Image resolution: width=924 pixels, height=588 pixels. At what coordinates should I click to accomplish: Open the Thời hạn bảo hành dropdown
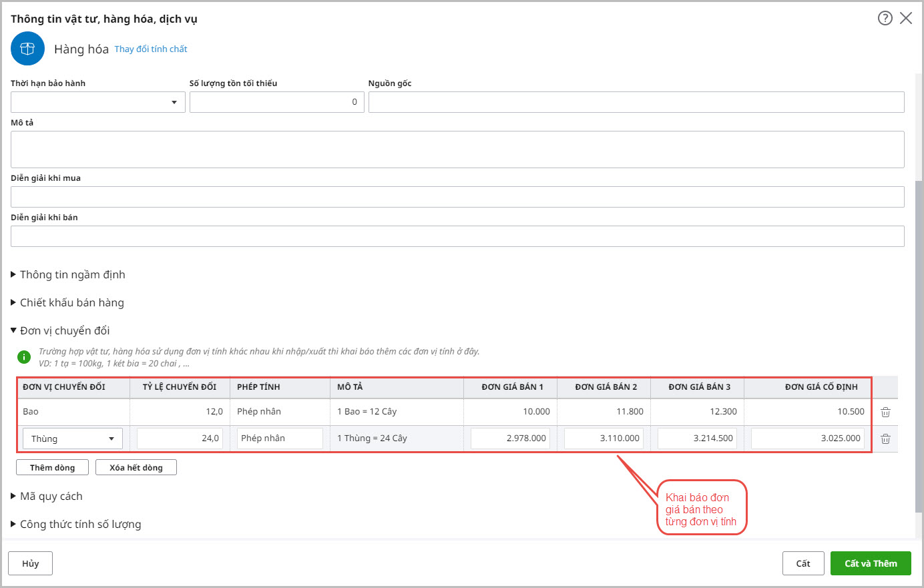(174, 102)
